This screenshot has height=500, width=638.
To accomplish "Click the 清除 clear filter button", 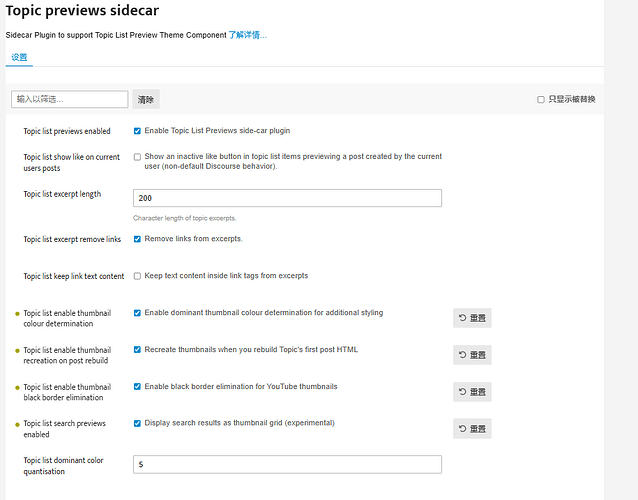I will click(x=146, y=99).
